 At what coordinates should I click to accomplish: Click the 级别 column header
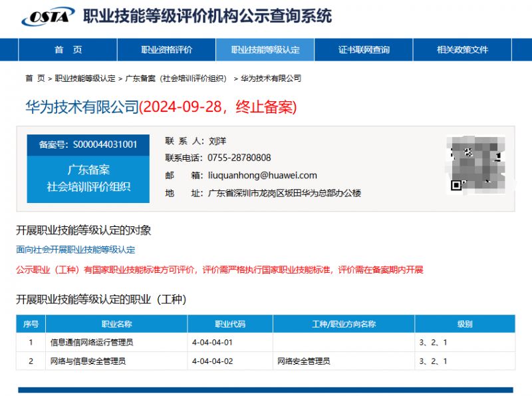pos(465,323)
